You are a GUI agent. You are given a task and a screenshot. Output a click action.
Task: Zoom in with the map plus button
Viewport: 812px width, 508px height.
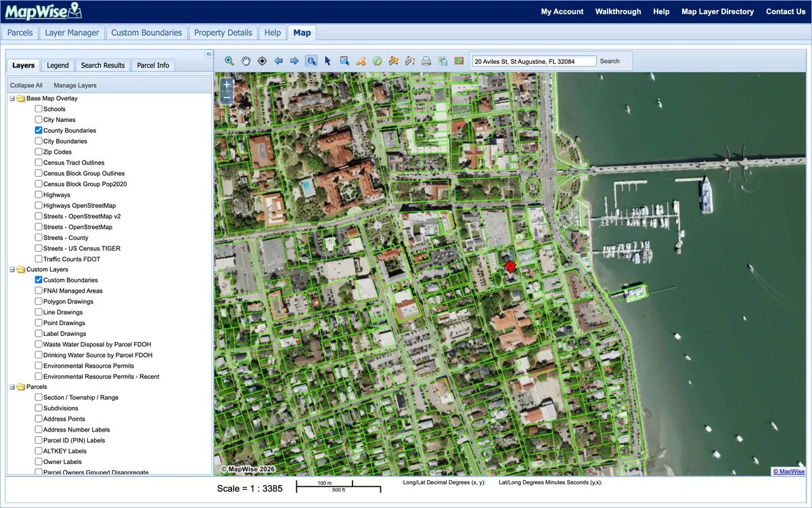(226, 85)
